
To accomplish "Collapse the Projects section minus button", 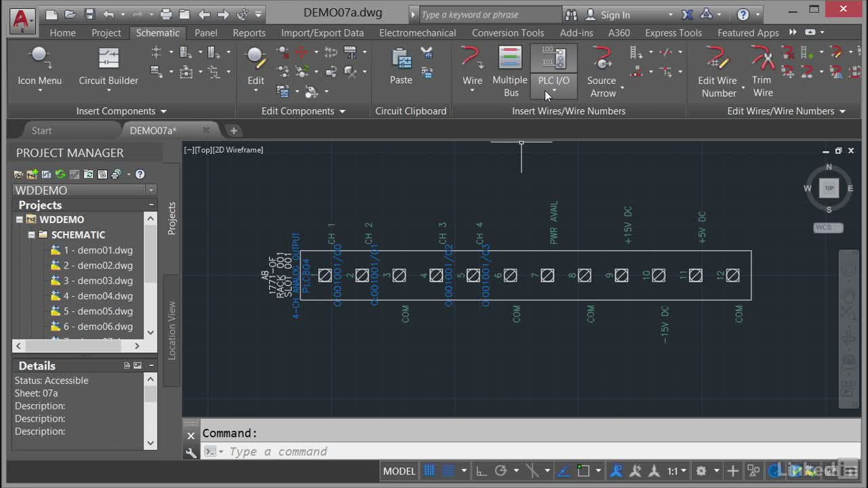I will [151, 205].
